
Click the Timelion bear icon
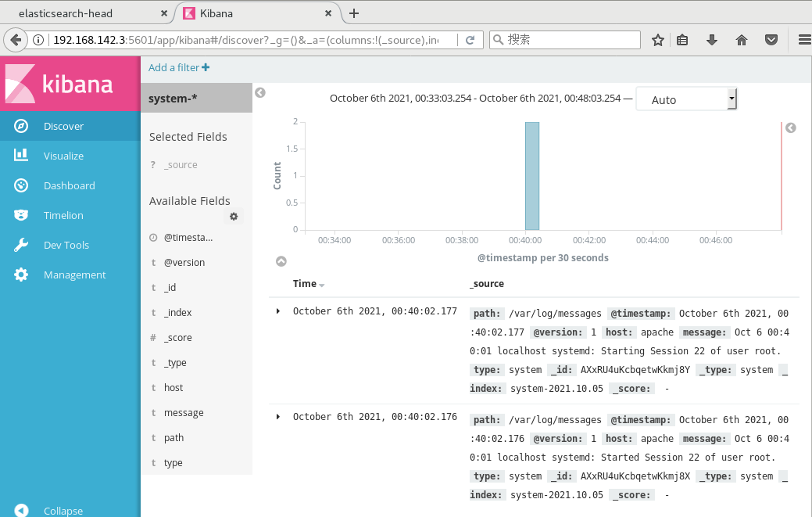click(x=21, y=215)
